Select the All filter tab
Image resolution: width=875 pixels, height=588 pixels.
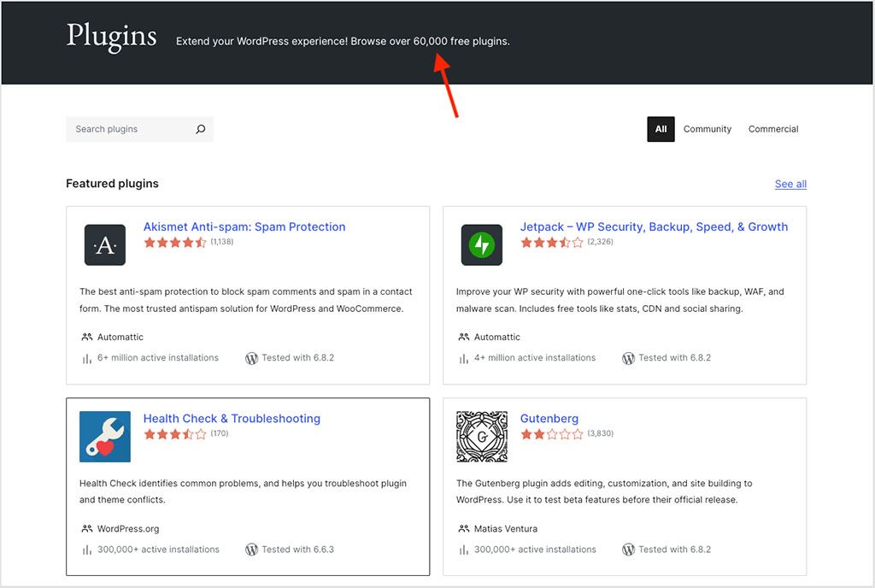click(x=661, y=129)
